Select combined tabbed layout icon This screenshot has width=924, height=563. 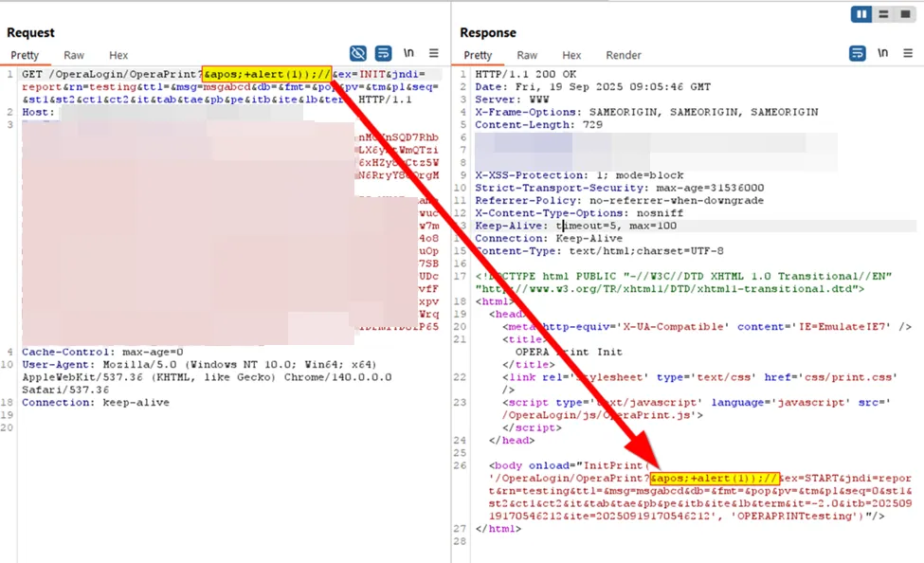point(904,14)
